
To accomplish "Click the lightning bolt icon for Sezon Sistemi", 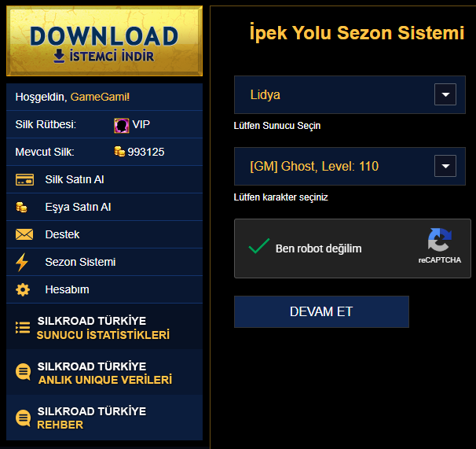I will [x=22, y=262].
